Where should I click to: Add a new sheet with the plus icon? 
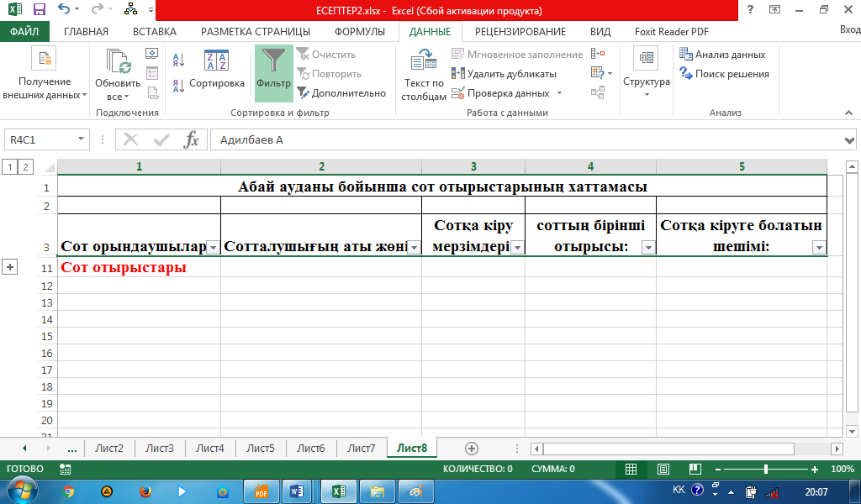(471, 449)
